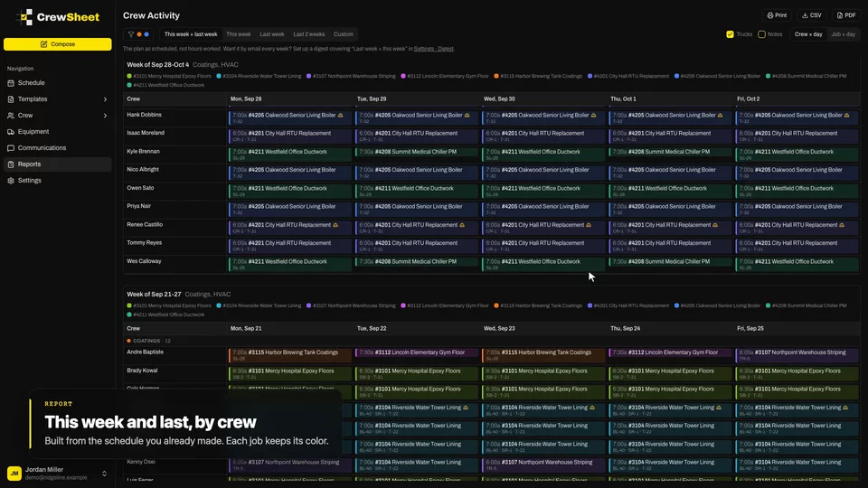Viewport: 868px width, 488px height.
Task: Click warning icon on Renee Castillo Friday job
Action: point(842,225)
